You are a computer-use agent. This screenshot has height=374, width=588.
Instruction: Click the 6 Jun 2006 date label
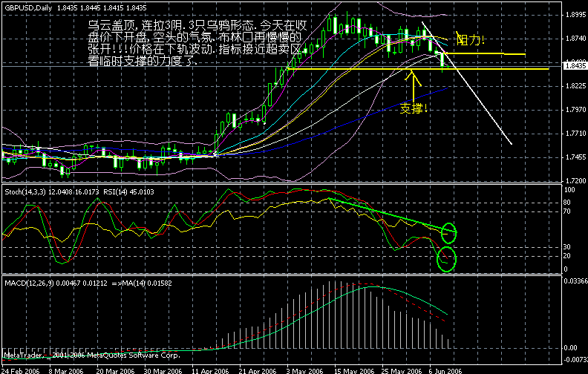pyautogui.click(x=446, y=369)
